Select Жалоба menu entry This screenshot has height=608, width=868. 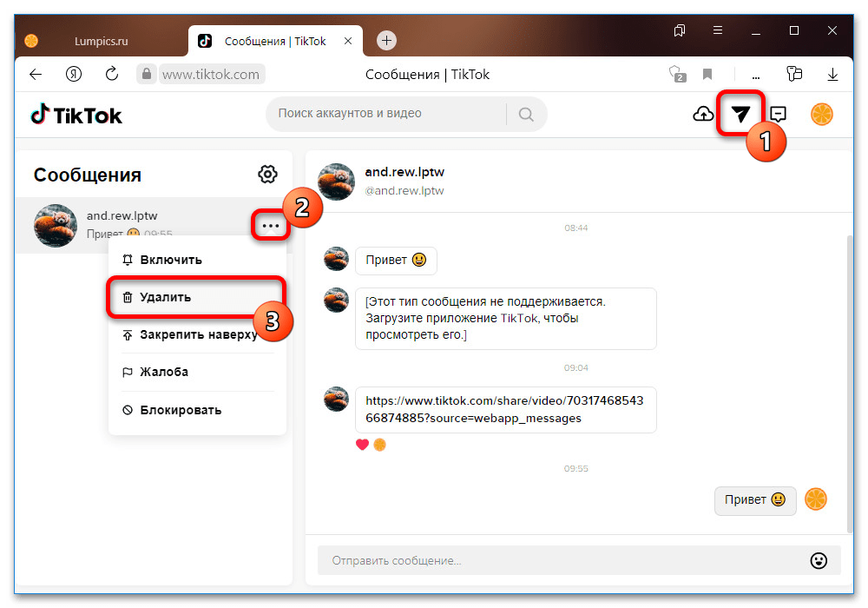tap(198, 372)
